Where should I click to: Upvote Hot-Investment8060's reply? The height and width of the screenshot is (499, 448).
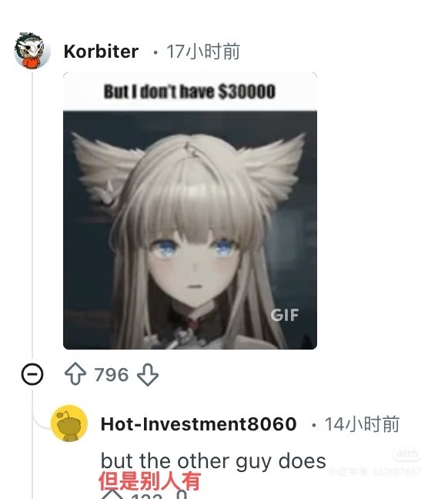(112, 495)
